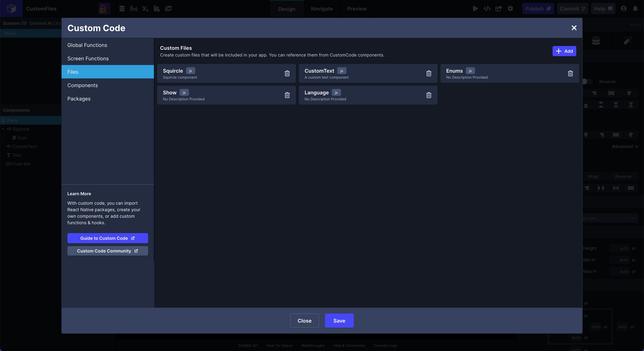Delete the Squircle custom file
The width and height of the screenshot is (644, 351).
click(287, 73)
